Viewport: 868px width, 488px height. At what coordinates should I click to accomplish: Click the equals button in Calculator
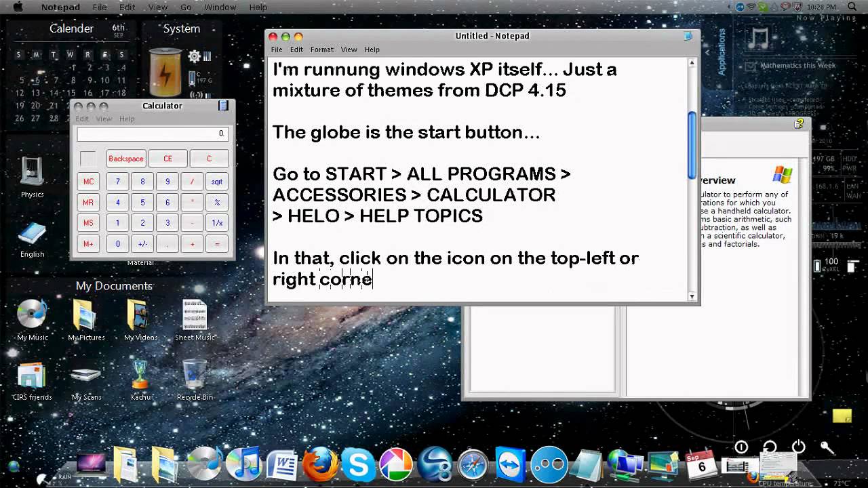217,244
